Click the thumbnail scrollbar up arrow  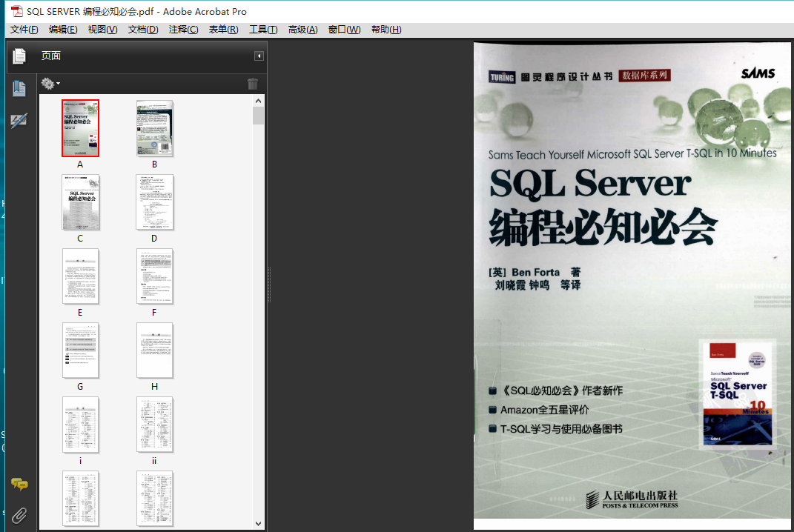(x=258, y=101)
